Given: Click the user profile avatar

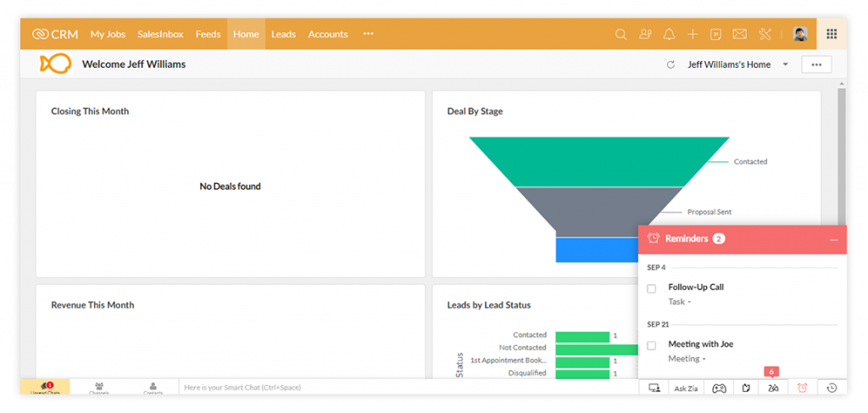Looking at the screenshot, I should 800,34.
